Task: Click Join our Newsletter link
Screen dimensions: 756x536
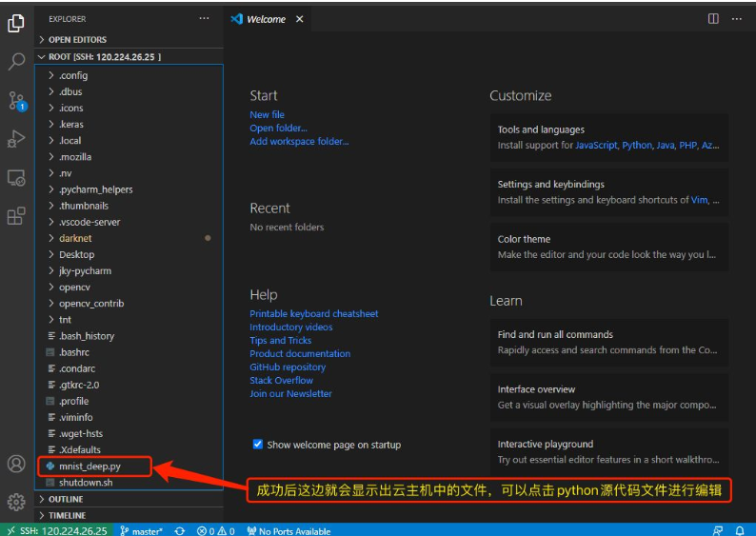Action: coord(290,393)
